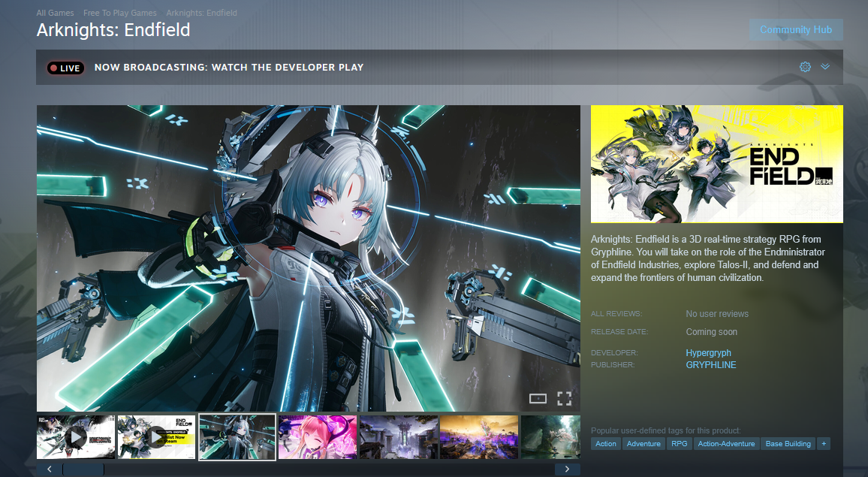Select the orange landscape screenshot thumbnail
Viewport: 868px width, 477px height.
[x=479, y=437]
